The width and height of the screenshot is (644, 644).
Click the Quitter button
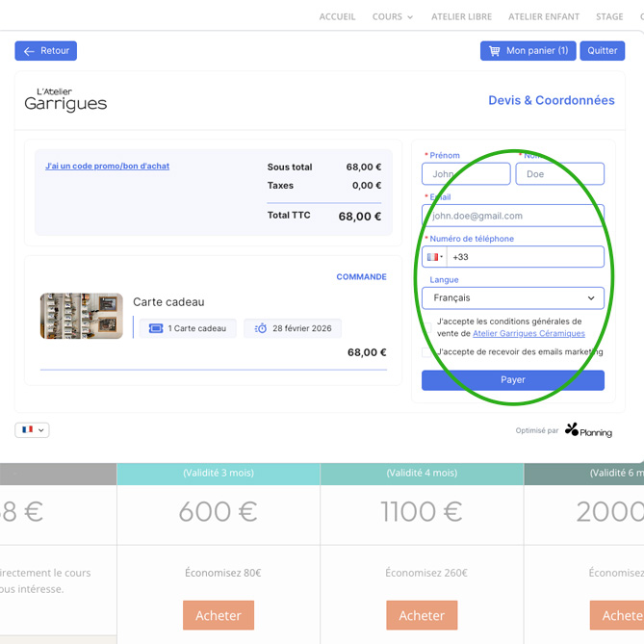(603, 51)
